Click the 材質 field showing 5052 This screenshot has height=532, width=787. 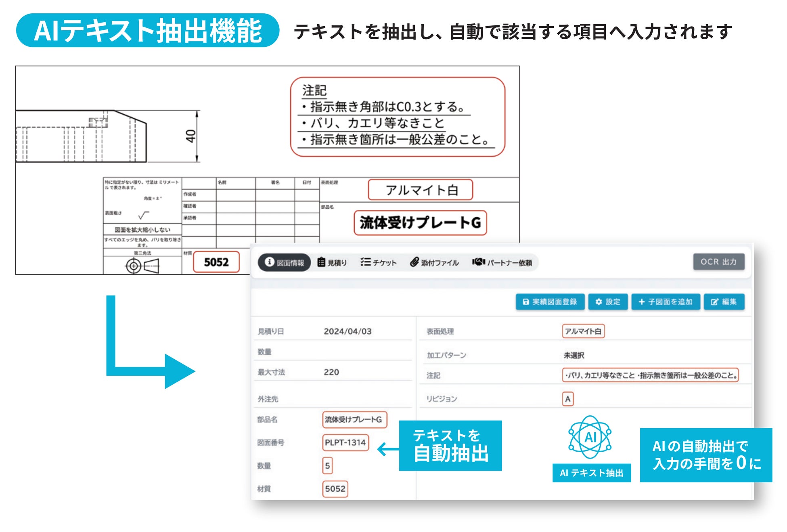(x=335, y=489)
